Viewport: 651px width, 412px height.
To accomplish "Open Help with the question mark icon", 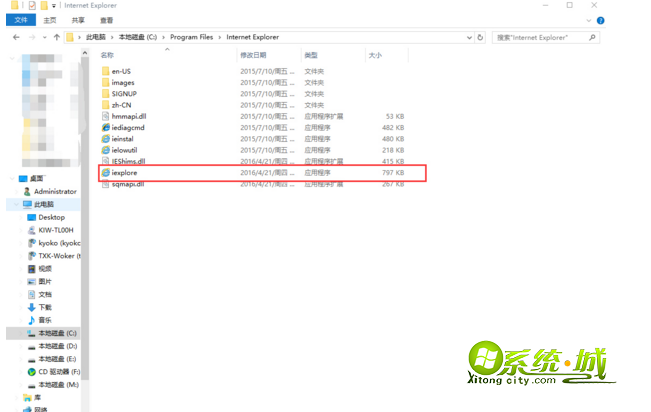I will point(600,20).
